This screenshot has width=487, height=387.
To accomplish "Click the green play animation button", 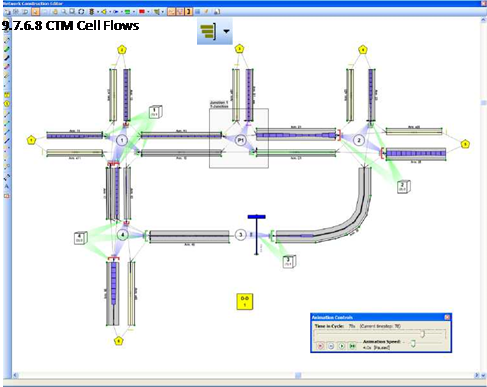I will coord(342,346).
